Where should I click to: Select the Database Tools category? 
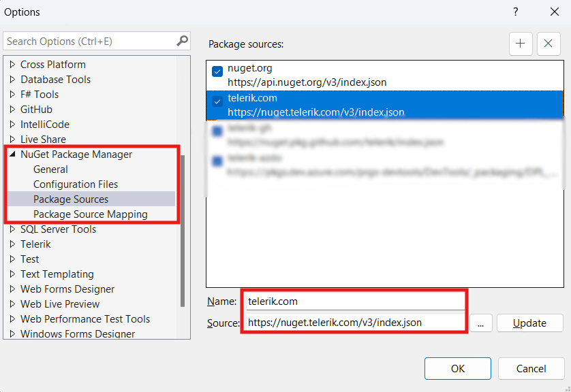pos(55,79)
